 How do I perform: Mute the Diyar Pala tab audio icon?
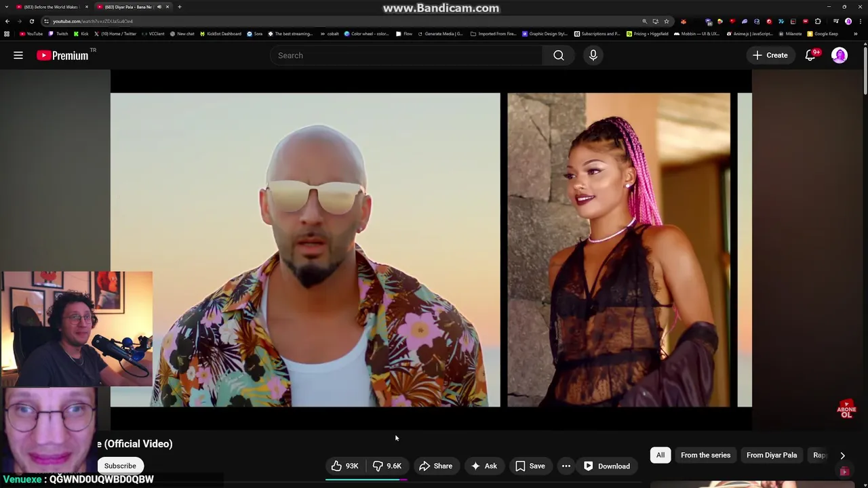tap(159, 7)
